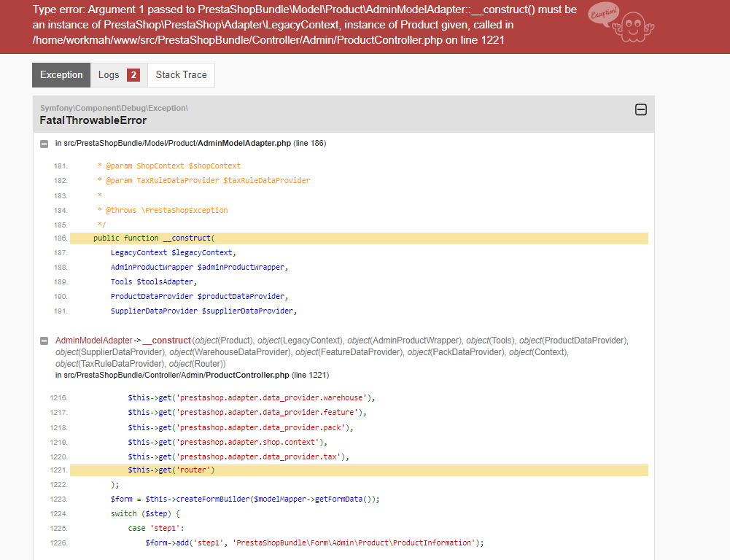
Task: Collapse the FatalThrowableError block
Action: (x=640, y=110)
